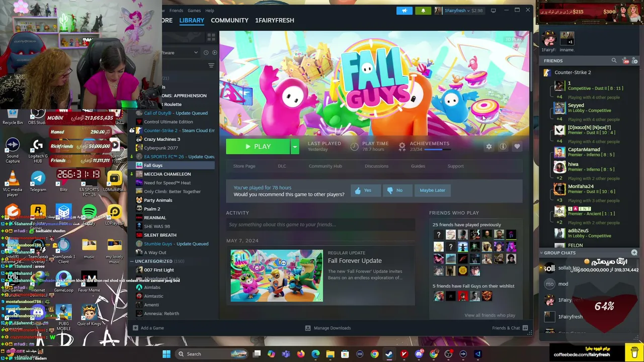This screenshot has height=362, width=644.
Task: Open Fall Guys DLC page
Action: click(282, 166)
